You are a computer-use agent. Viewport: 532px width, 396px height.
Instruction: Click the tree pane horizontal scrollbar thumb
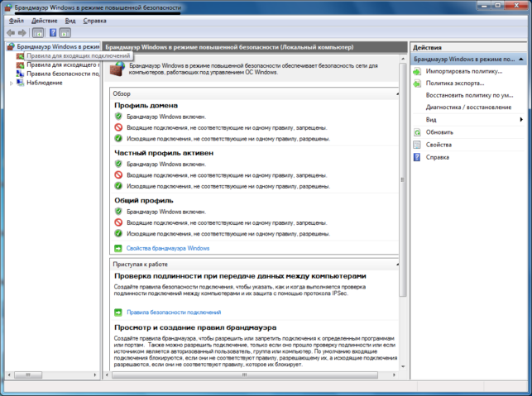[28, 375]
